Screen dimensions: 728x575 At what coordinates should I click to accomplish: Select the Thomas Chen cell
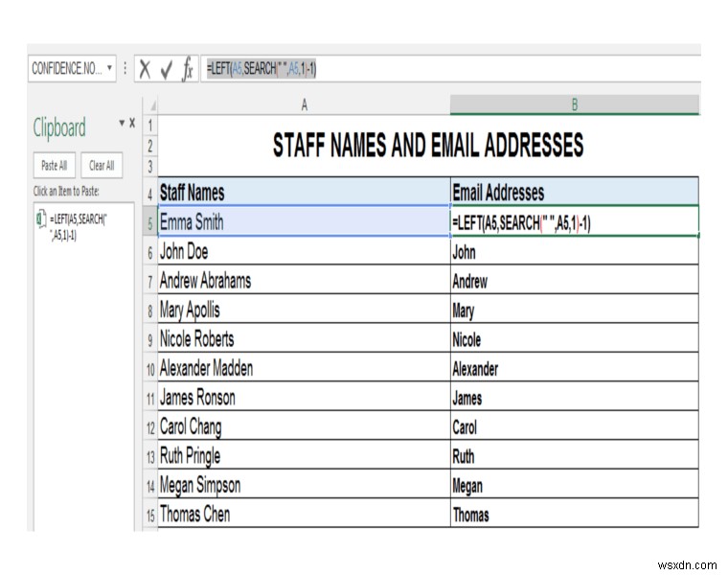[x=304, y=514]
